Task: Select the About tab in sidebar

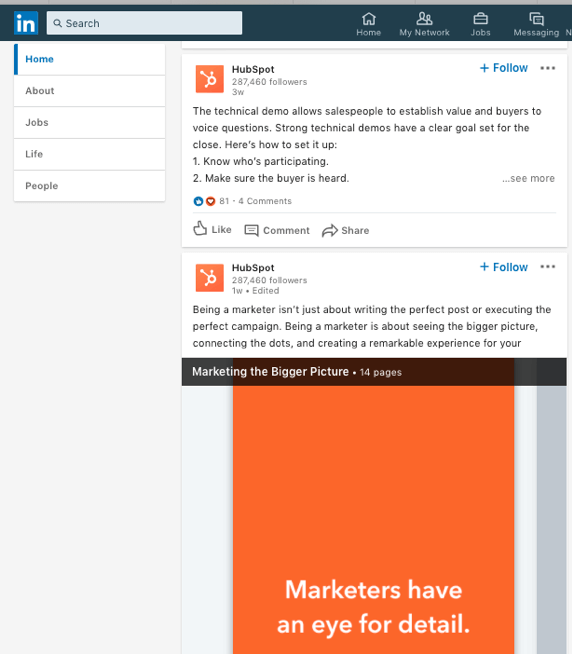Action: pos(89,91)
